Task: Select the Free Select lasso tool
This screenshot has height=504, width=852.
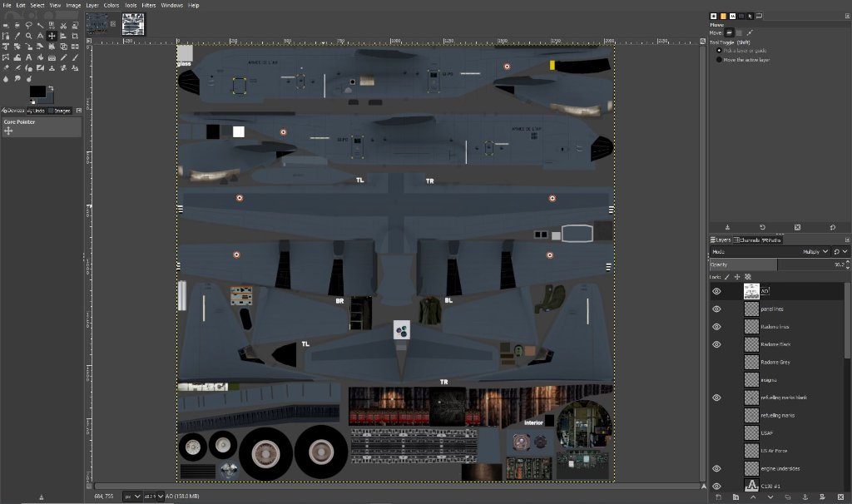Action: [x=28, y=25]
